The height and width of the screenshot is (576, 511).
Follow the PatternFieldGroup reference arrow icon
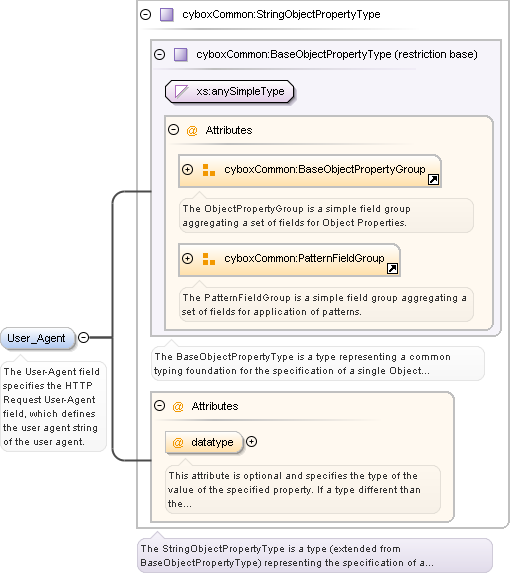click(x=392, y=269)
